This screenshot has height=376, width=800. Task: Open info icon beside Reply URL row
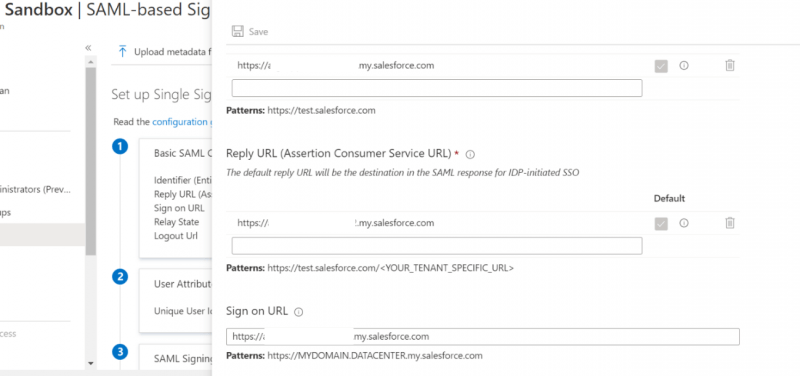684,223
